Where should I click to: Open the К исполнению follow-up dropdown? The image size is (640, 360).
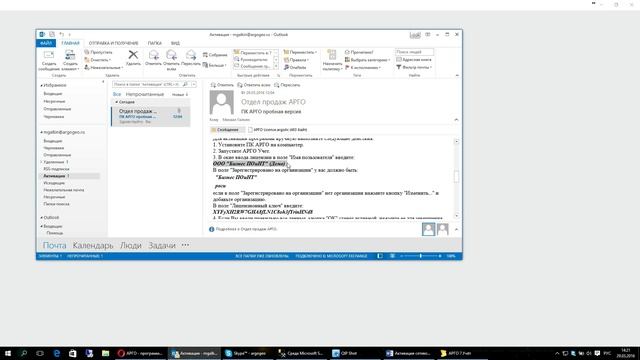tap(363, 67)
